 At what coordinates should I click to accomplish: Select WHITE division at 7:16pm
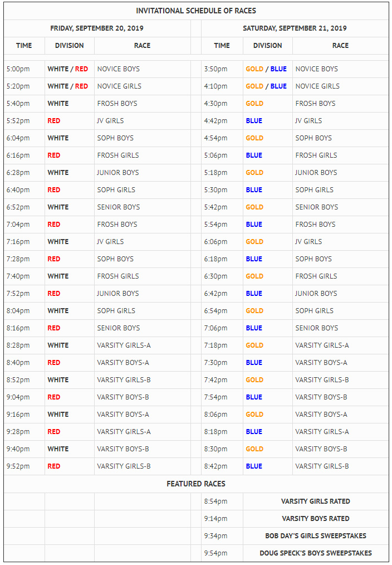tap(58, 242)
